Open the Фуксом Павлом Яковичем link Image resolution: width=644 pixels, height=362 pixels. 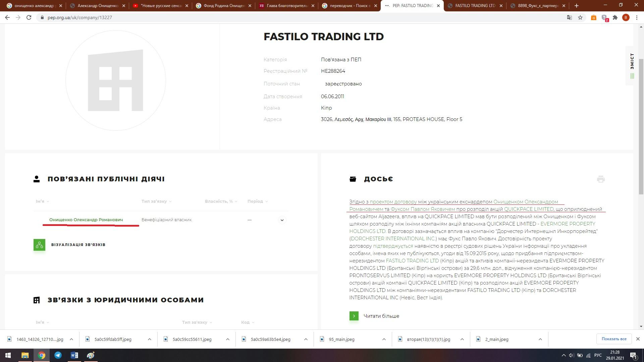pyautogui.click(x=423, y=209)
